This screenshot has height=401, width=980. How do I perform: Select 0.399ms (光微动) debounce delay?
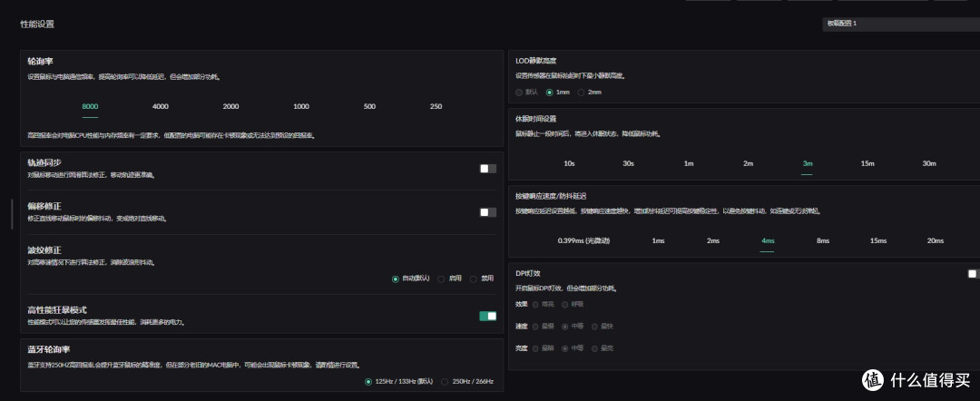point(583,241)
